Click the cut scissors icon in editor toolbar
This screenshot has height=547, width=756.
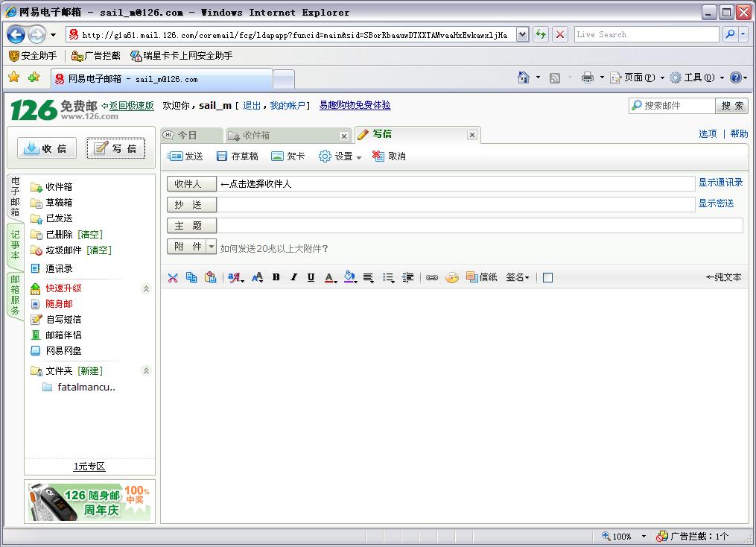point(173,277)
